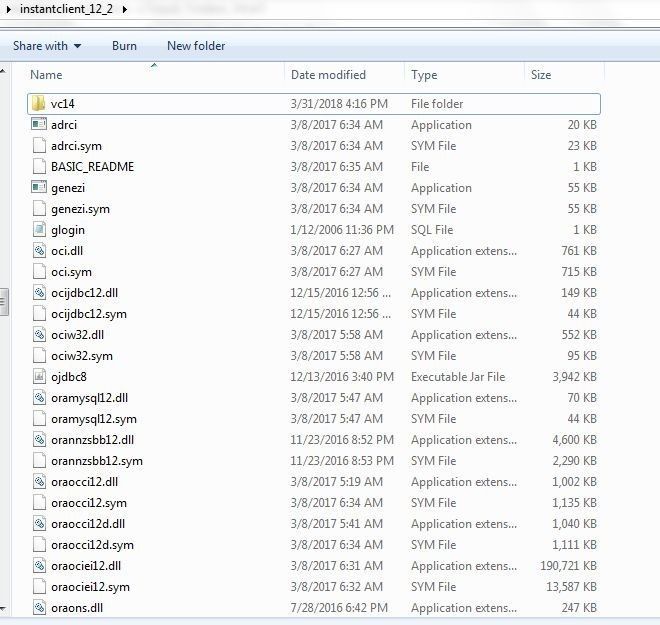This screenshot has width=660, height=625.
Task: Click the oraociei12.dll file icon
Action: point(39,566)
